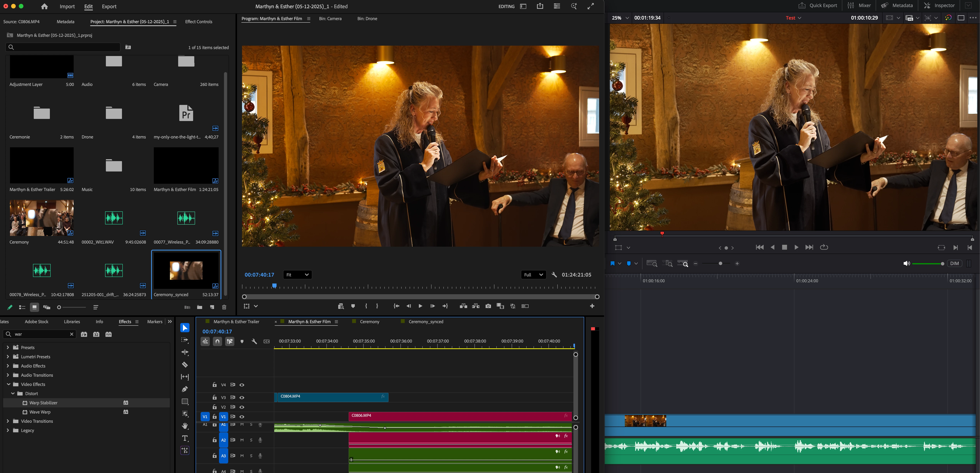This screenshot has width=980, height=473.
Task: Click loop playback icon in Resolve viewer
Action: point(824,247)
